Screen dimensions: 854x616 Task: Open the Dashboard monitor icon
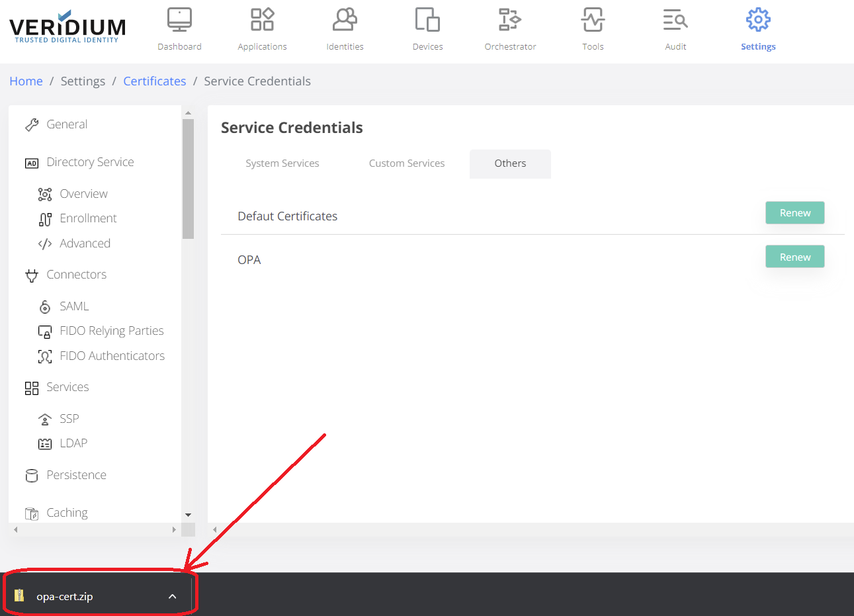[179, 20]
